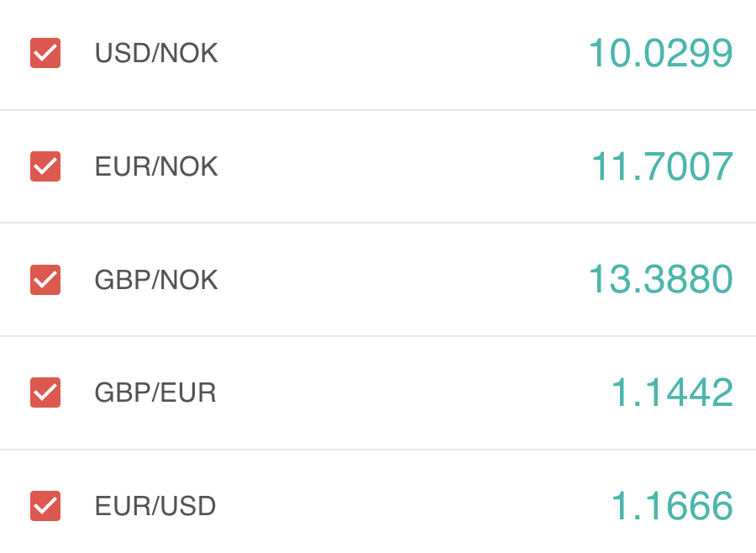Viewport: 756px width, 553px height.
Task: Select the EUR/NOK pair label
Action: click(156, 166)
